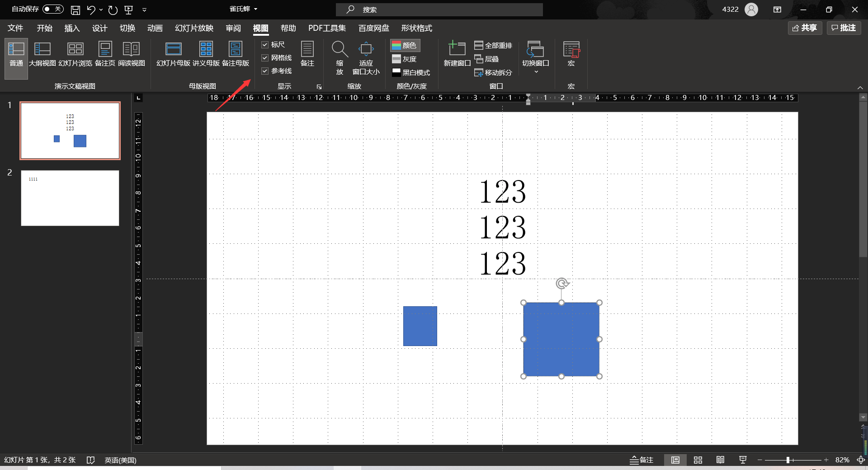
Task: Click the zoom slider handle
Action: click(788, 460)
